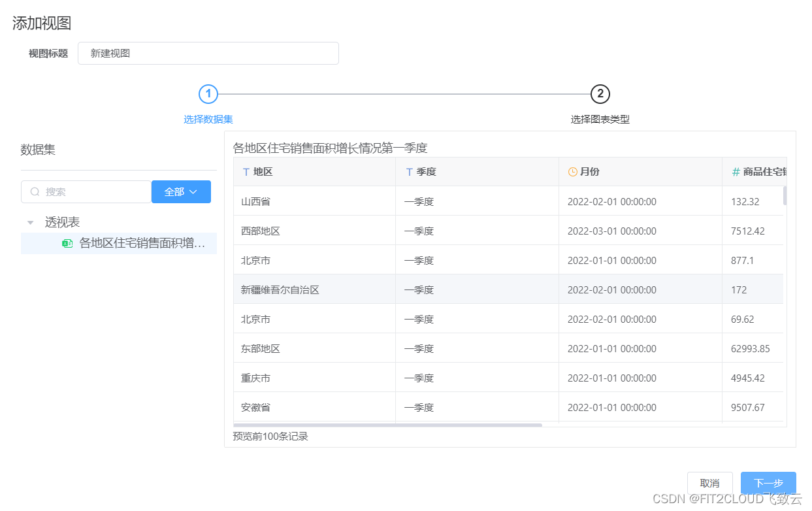
Task: Click the 选择数据集 step label
Action: [208, 119]
